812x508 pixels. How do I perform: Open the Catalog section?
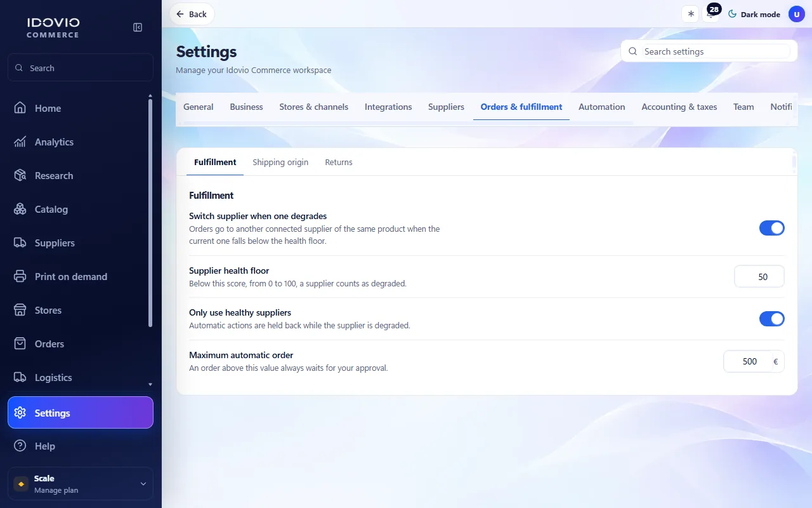(x=81, y=210)
